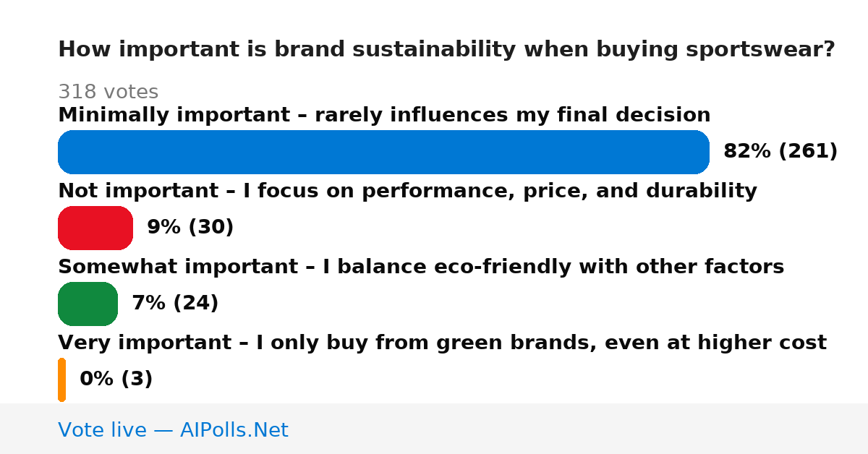The image size is (868, 454).
Task: Click the red Not important result bar
Action: 95,228
